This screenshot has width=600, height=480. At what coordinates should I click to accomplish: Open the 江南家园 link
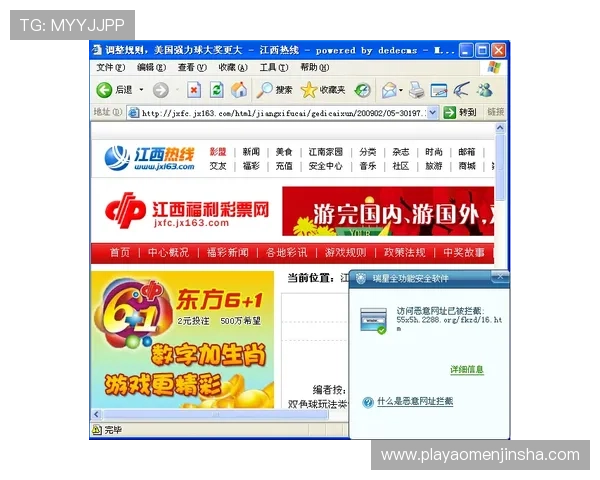pyautogui.click(x=326, y=152)
